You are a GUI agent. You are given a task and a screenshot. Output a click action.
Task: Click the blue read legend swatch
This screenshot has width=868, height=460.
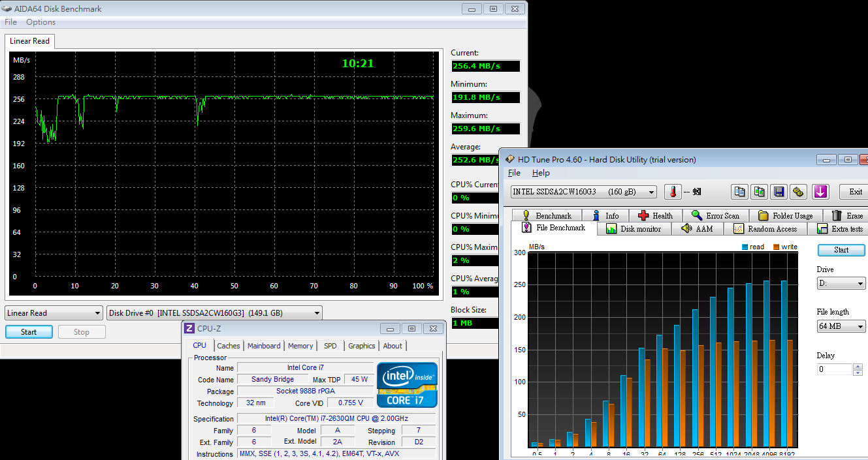point(745,247)
